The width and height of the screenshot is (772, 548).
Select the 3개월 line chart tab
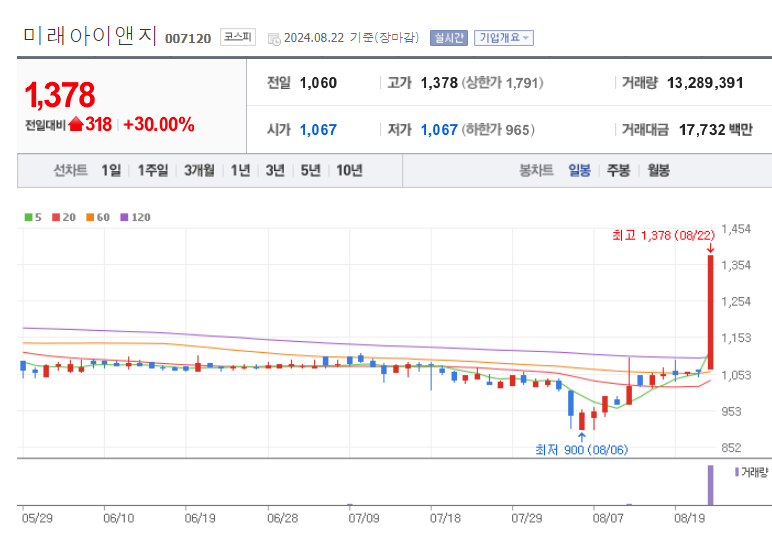coord(199,170)
